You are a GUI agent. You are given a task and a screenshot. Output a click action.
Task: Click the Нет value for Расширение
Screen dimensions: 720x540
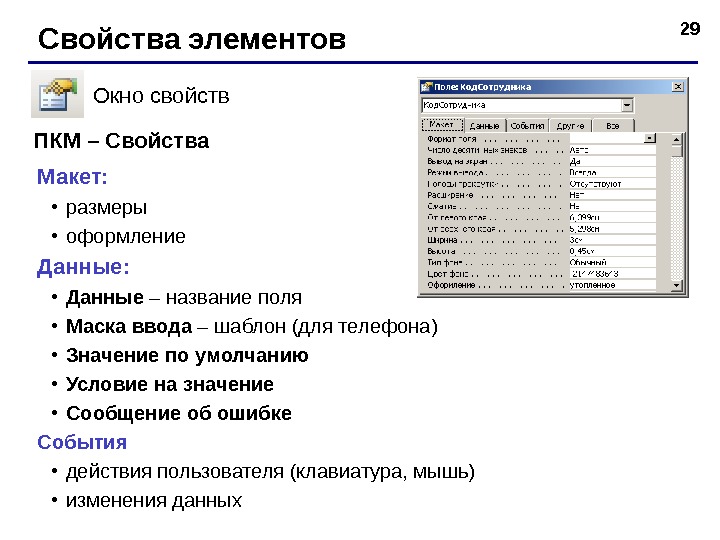tap(612, 195)
